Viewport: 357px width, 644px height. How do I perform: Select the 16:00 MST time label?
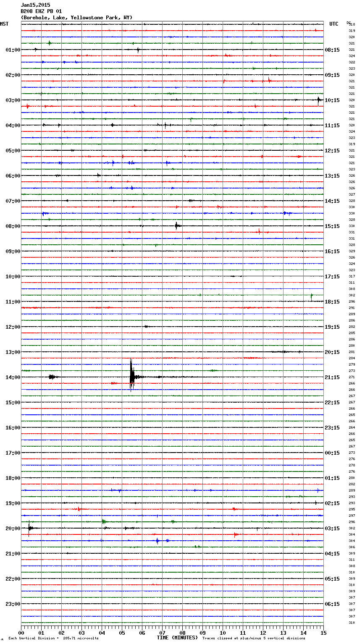click(13, 428)
